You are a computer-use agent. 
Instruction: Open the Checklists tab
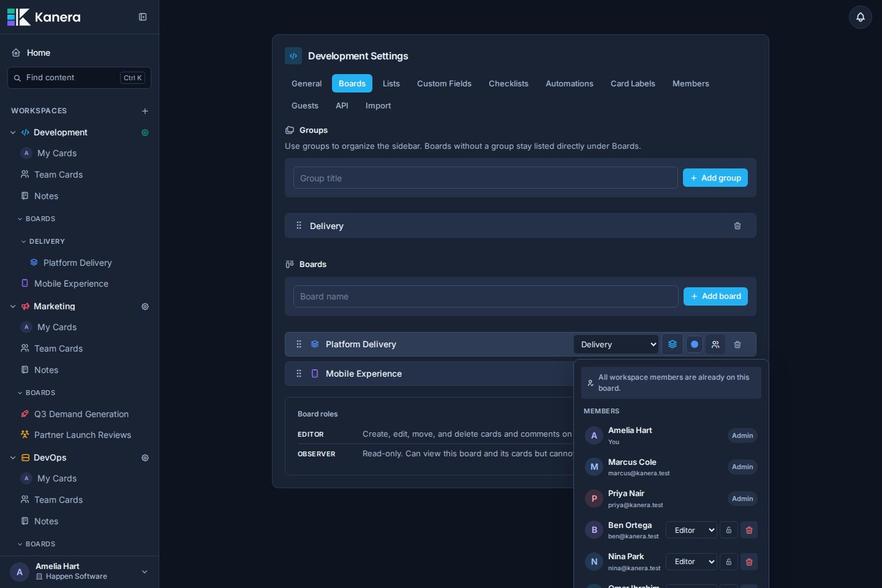click(x=508, y=83)
